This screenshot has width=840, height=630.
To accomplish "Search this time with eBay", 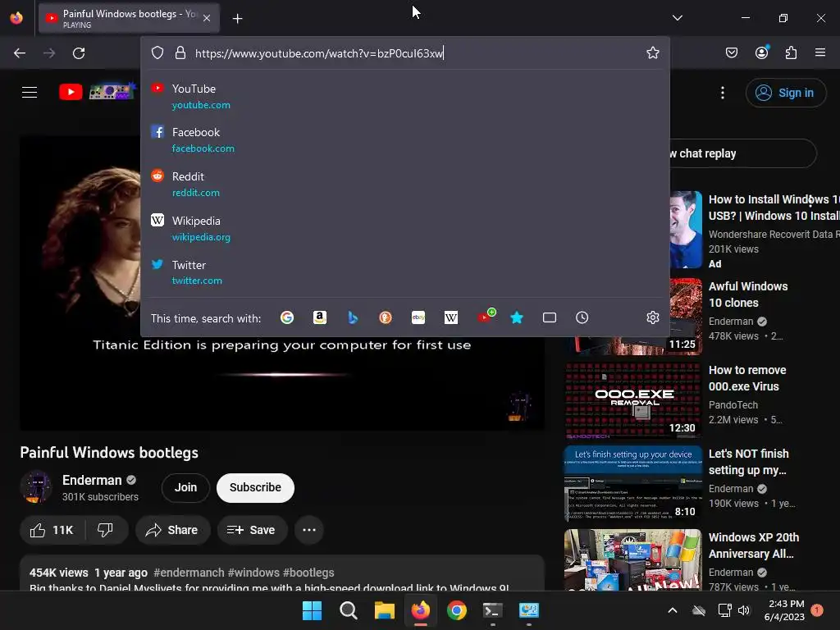I will 418,317.
